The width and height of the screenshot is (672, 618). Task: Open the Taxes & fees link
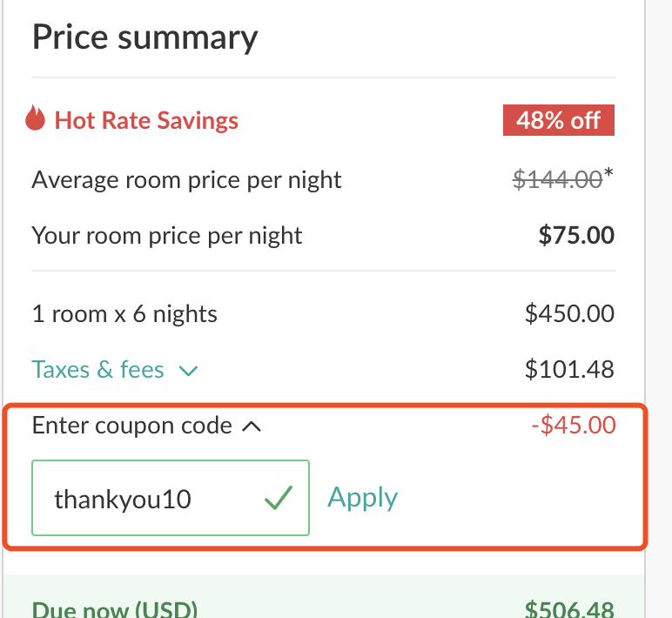[97, 369]
